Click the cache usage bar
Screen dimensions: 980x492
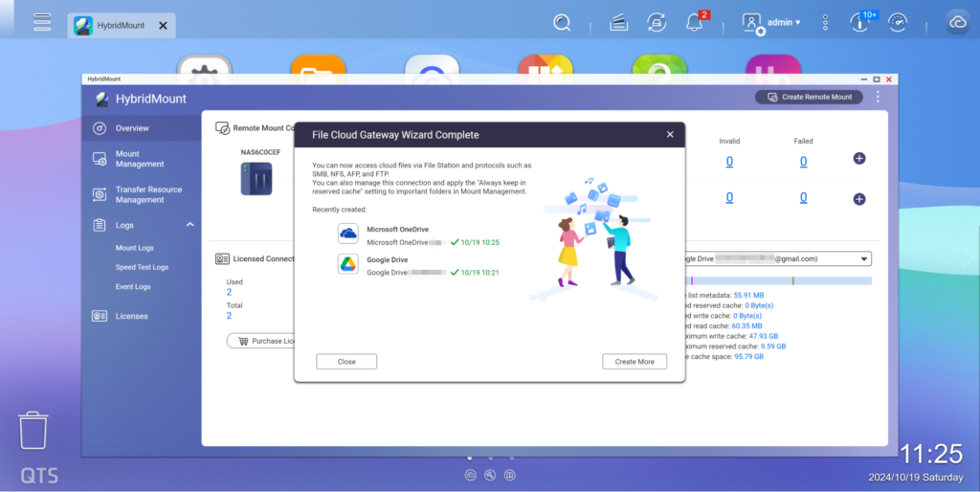[x=780, y=280]
